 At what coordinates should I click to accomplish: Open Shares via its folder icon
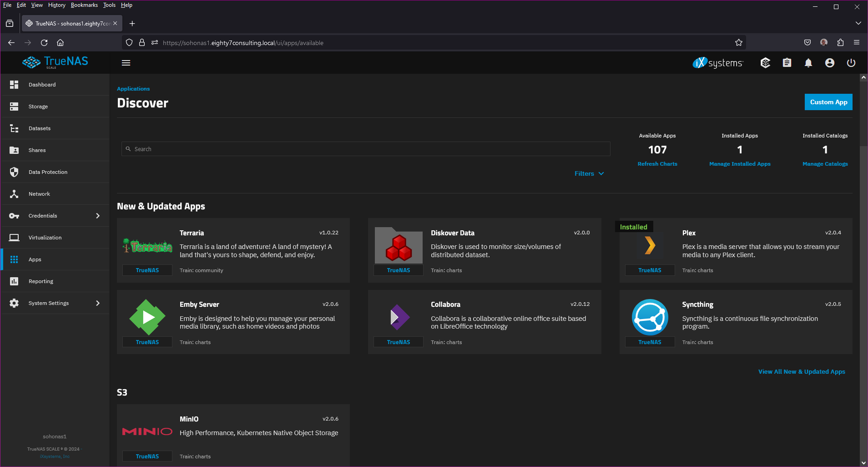14,150
